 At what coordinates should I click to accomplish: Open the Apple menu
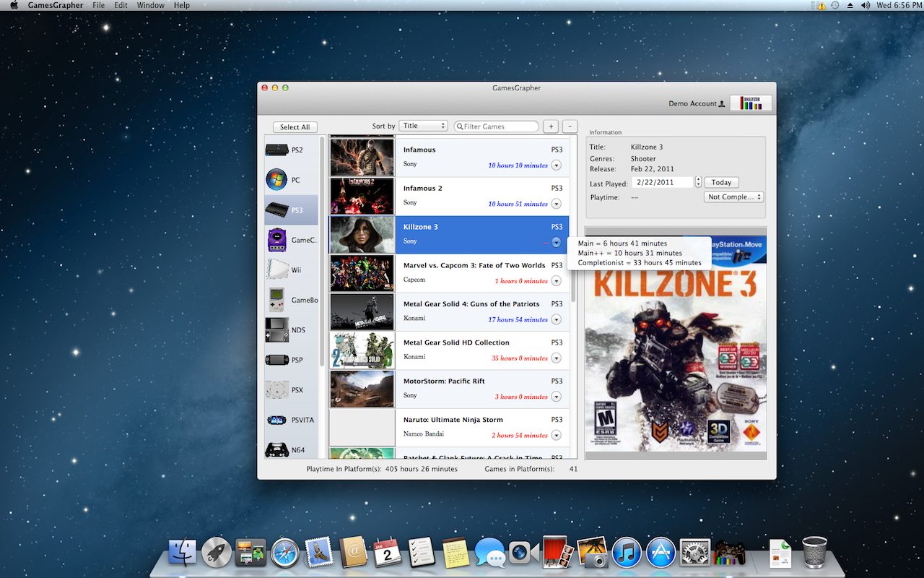pyautogui.click(x=14, y=5)
